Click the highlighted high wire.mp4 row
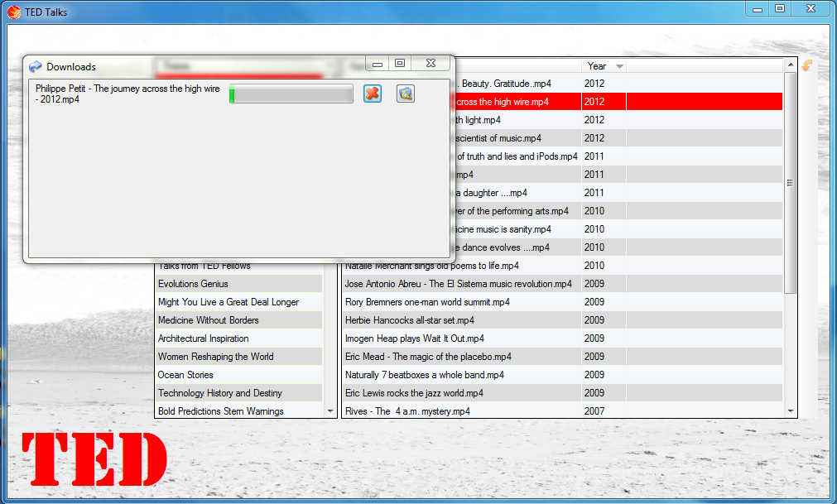This screenshot has height=504, width=837. point(618,101)
